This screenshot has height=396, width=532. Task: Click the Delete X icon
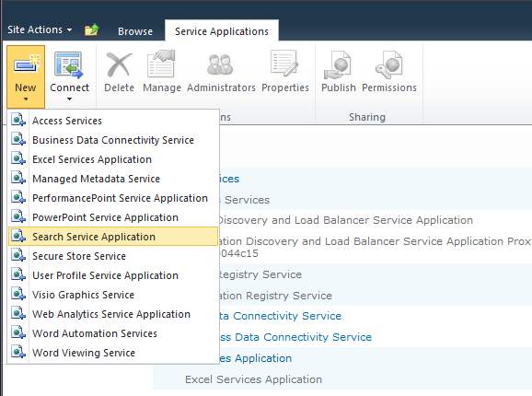(x=119, y=64)
